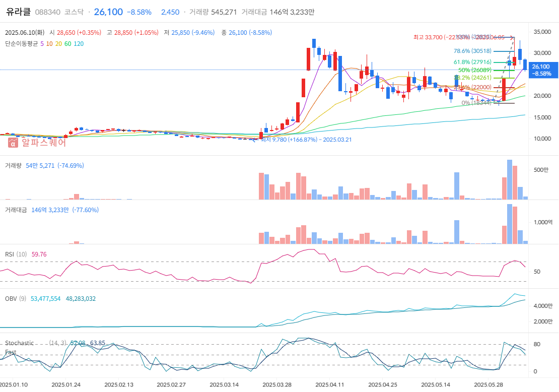Screen dimensions: 559x392
Task: Click the volume change (-74.69%)
Action: pos(71,165)
